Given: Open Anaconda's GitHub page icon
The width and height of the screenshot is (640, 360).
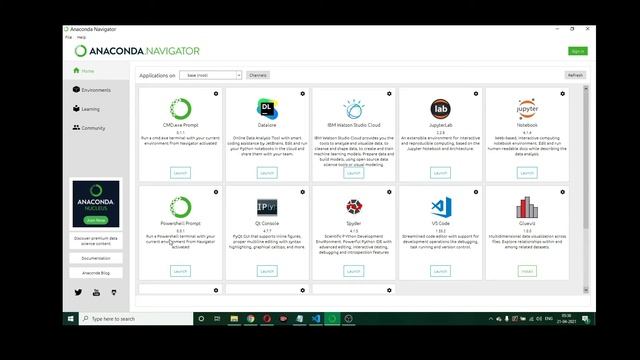Looking at the screenshot, I should click(114, 292).
